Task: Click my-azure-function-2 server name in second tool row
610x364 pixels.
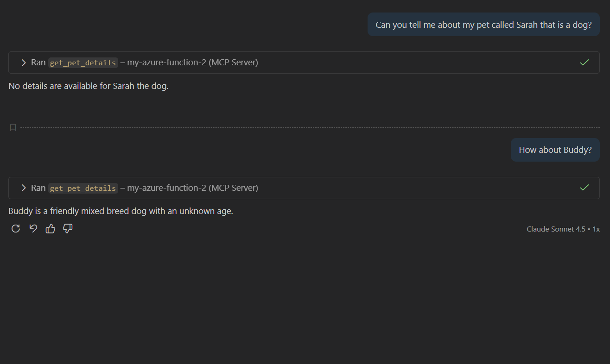Action: coord(166,188)
